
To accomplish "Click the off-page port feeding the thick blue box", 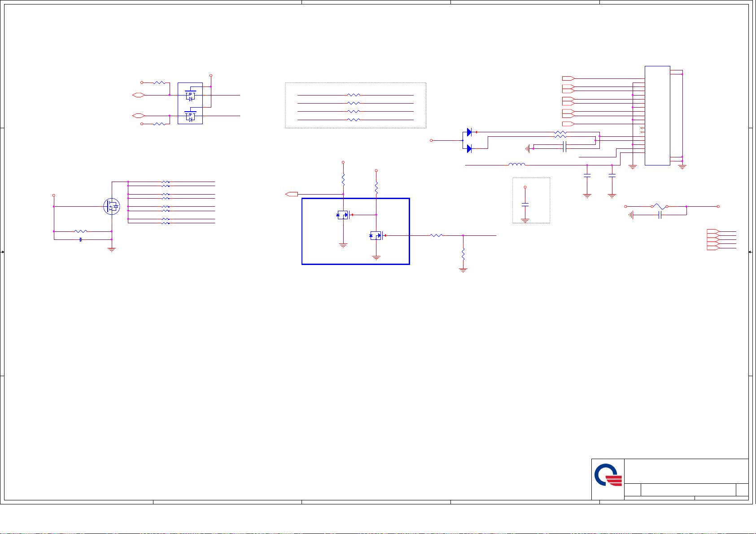I will click(292, 194).
